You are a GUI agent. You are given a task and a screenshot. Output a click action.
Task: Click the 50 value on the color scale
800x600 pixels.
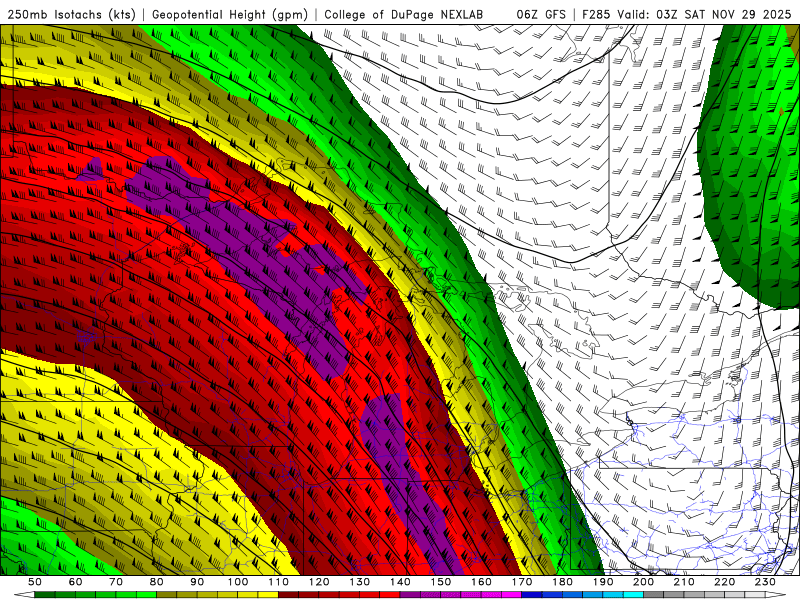[35, 582]
